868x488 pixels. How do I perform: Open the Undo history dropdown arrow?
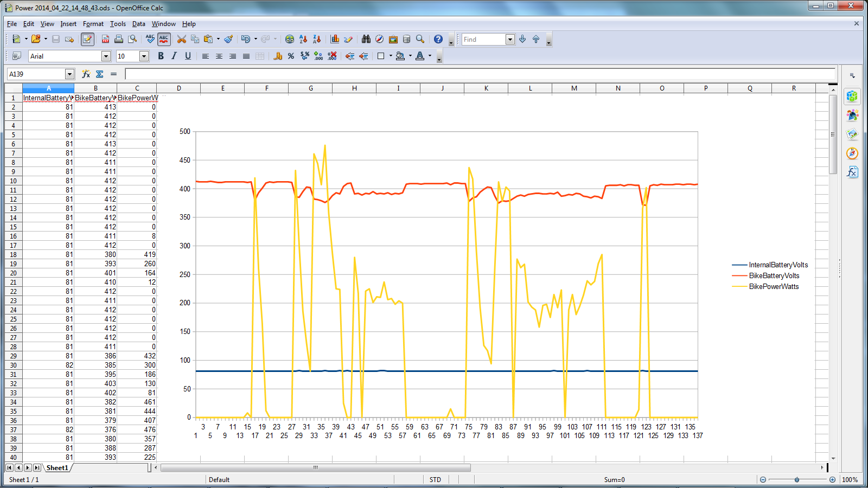(x=256, y=39)
